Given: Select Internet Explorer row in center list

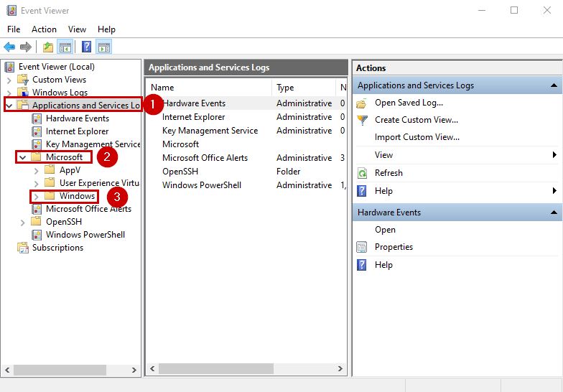Looking at the screenshot, I should (x=246, y=117).
